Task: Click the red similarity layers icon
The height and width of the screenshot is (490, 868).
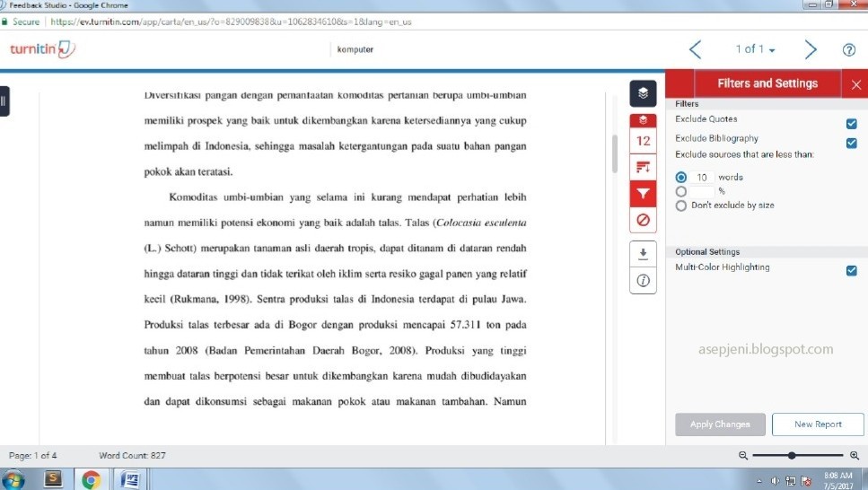Action: [x=643, y=120]
